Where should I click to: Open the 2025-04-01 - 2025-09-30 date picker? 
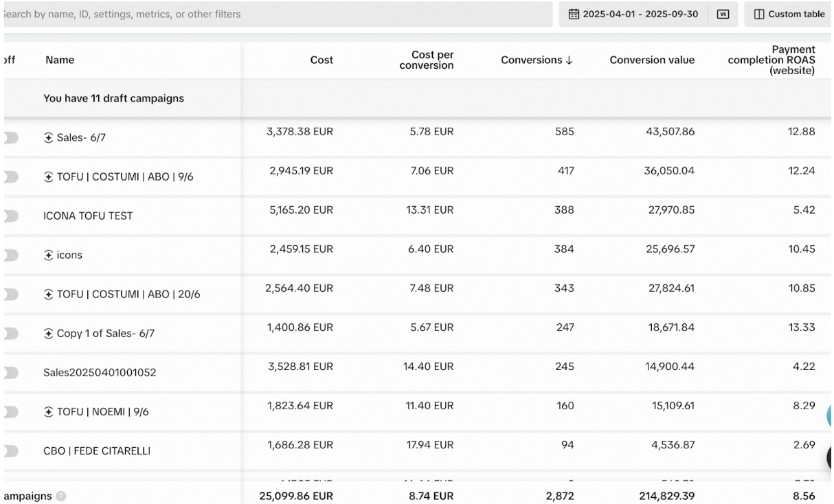point(633,14)
